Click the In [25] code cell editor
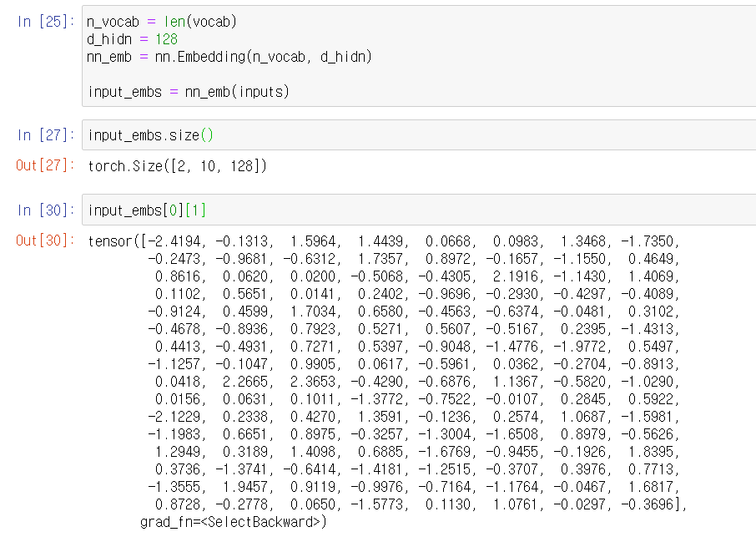This screenshot has height=537, width=756. click(x=419, y=56)
